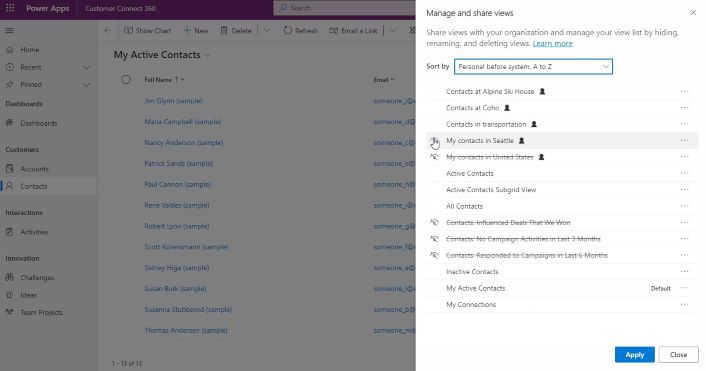706x371 pixels.
Task: Select the Contacts at Coho view row
Action: click(562, 108)
